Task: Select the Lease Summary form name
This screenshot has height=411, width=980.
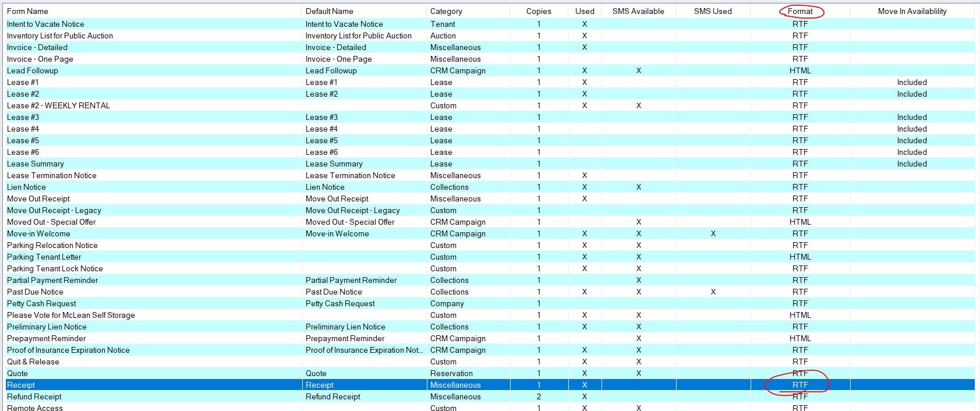Action: tap(36, 164)
